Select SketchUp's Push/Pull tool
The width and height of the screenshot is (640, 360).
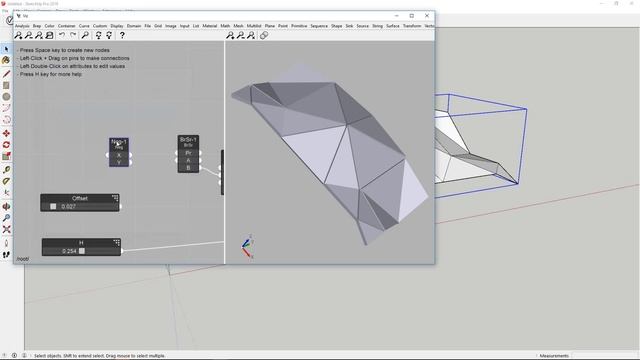click(x=6, y=157)
